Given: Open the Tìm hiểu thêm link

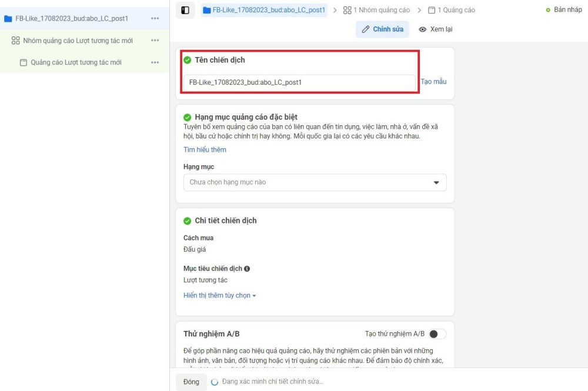Looking at the screenshot, I should 205,149.
